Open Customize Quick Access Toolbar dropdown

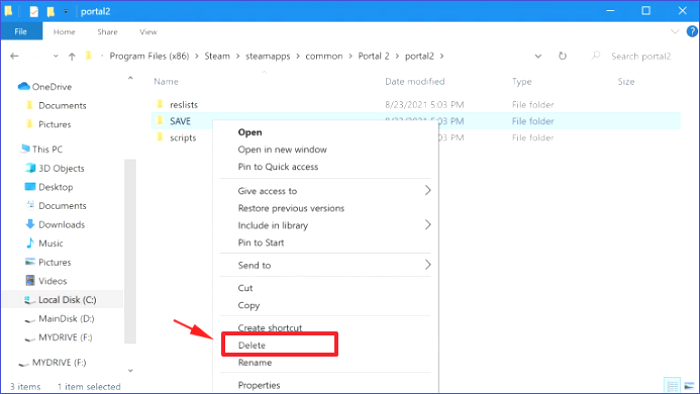pos(66,12)
